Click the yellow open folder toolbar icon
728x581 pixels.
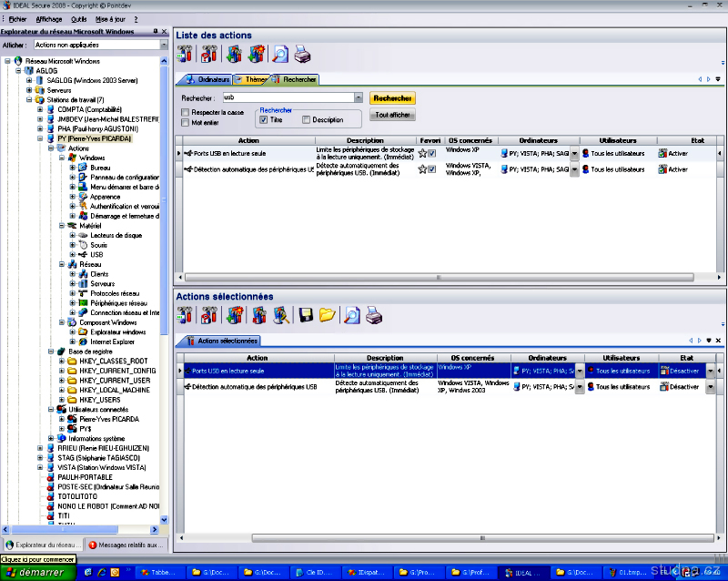click(x=327, y=316)
